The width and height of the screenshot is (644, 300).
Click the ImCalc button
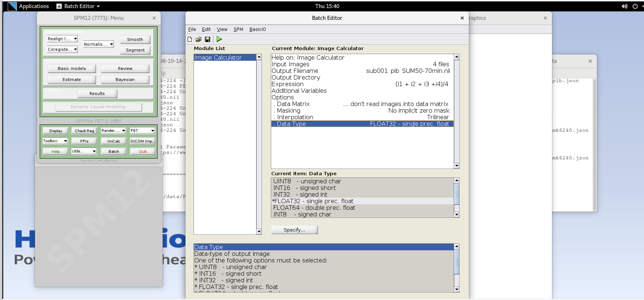114,141
